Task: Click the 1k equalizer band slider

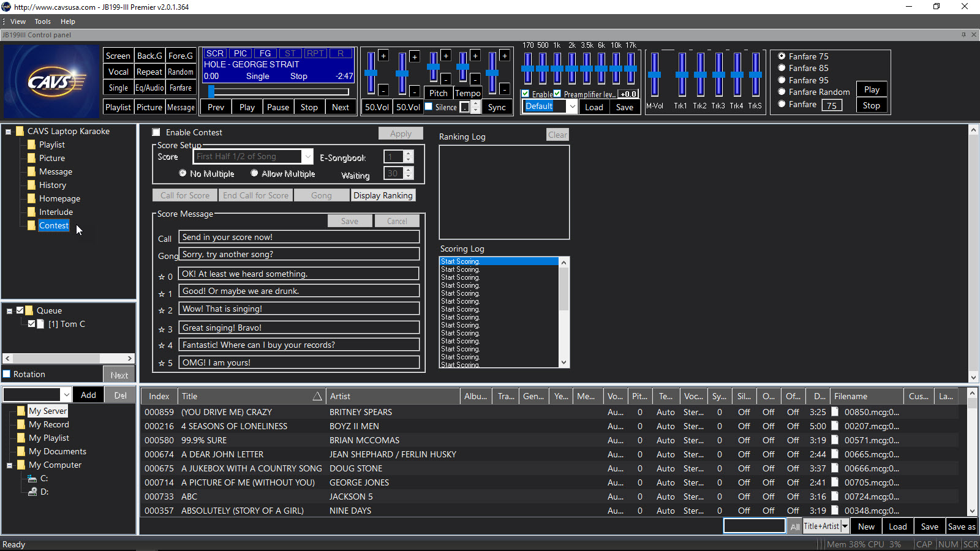Action: [x=557, y=68]
